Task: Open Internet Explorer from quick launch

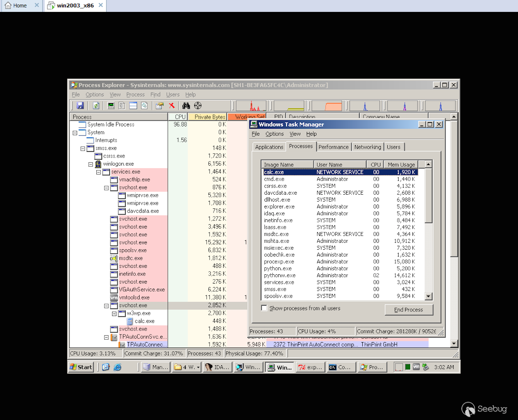Action: tap(118, 367)
